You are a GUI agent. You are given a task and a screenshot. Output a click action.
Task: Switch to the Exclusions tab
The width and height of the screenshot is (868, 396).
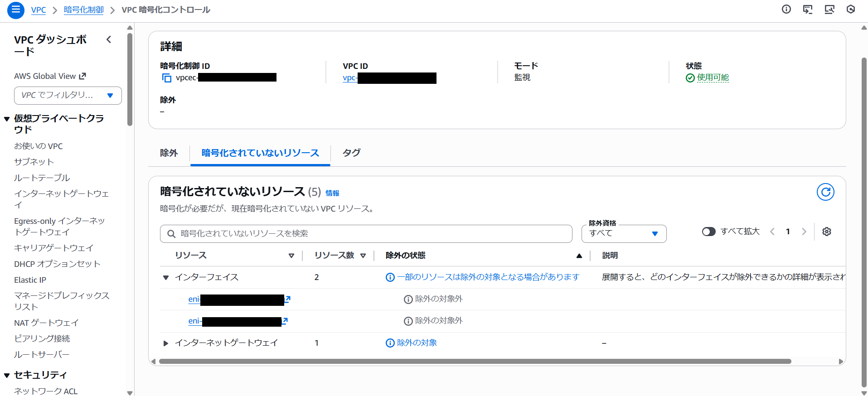[169, 153]
